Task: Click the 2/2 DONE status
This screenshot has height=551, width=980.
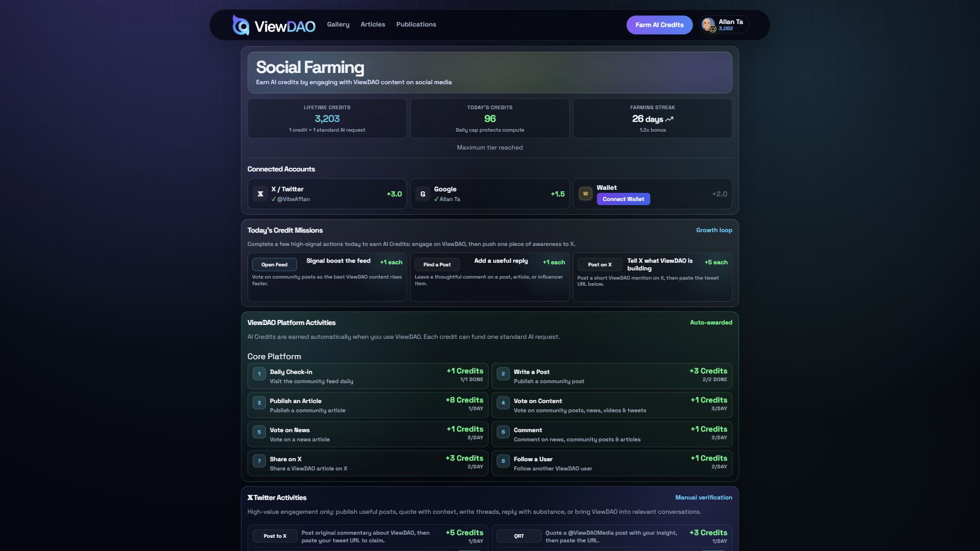Action: 715,380
